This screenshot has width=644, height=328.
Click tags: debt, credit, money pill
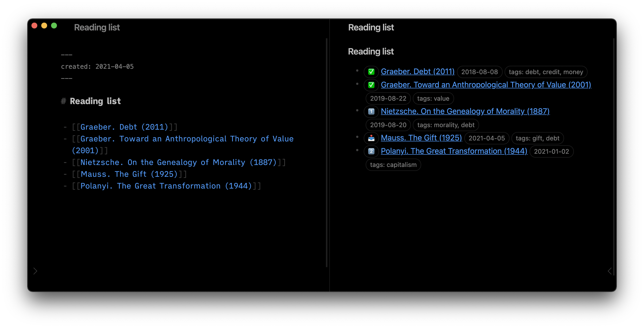click(x=546, y=72)
